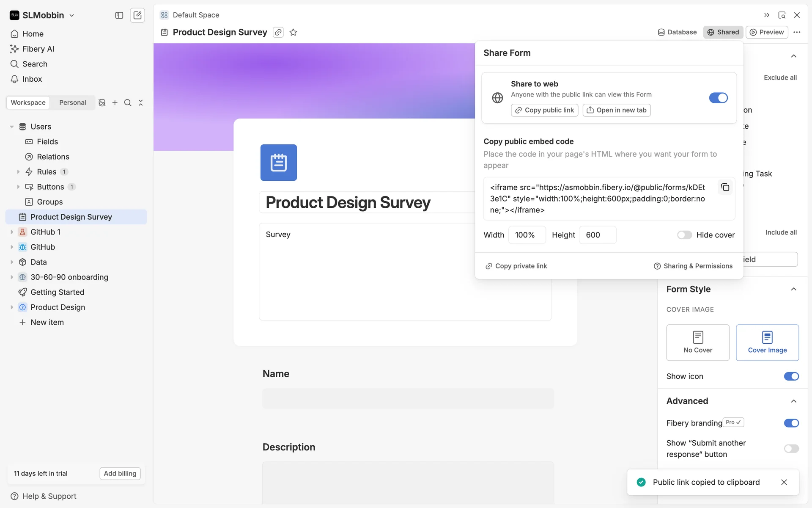Image resolution: width=812 pixels, height=508 pixels.
Task: Click the search icon in the workspace toolbar
Action: (128, 102)
